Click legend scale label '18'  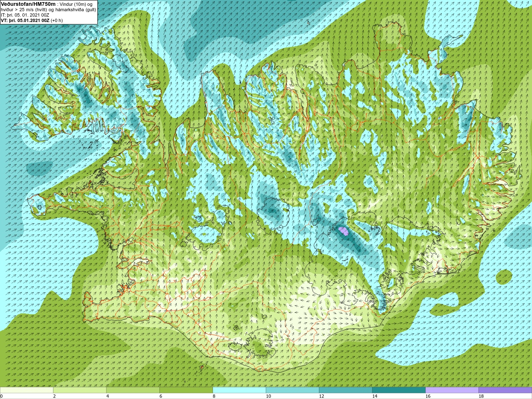[x=481, y=397]
